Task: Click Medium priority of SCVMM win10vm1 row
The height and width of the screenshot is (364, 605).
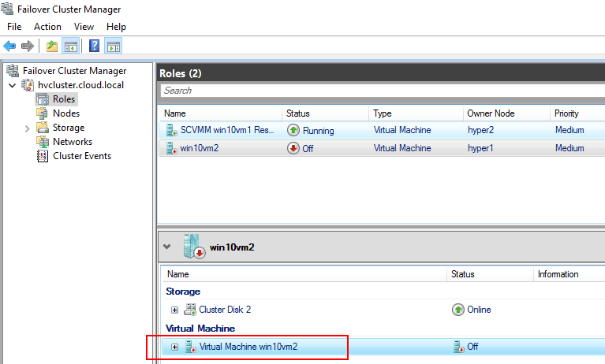Action: [570, 130]
